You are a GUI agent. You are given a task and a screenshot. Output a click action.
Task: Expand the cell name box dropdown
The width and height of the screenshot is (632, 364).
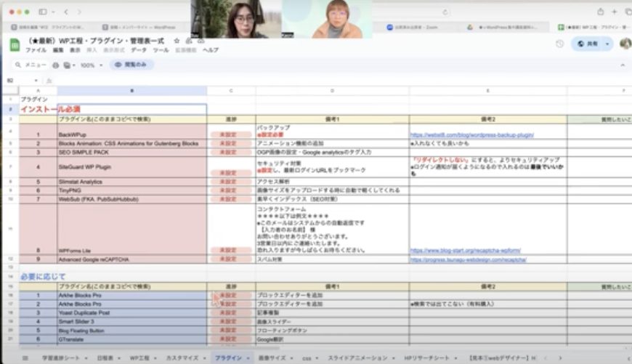point(37,80)
